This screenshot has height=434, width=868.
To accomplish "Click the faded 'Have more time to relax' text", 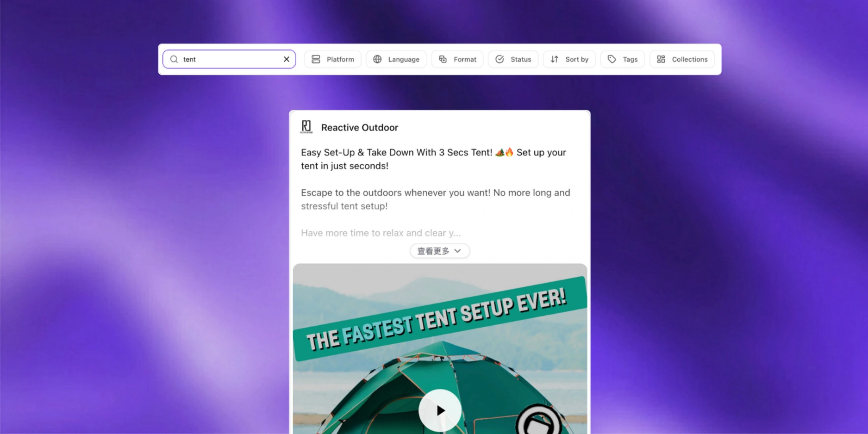I will tap(381, 233).
